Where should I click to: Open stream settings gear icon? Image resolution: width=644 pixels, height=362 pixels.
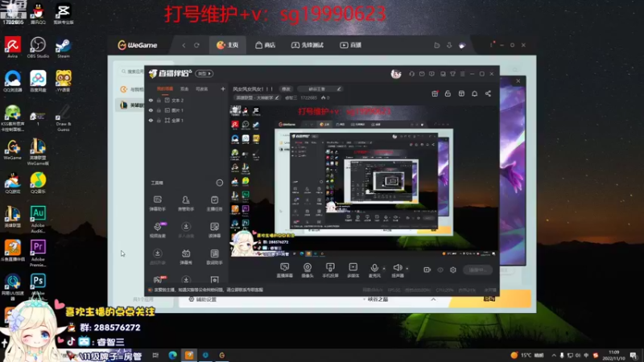pyautogui.click(x=453, y=270)
